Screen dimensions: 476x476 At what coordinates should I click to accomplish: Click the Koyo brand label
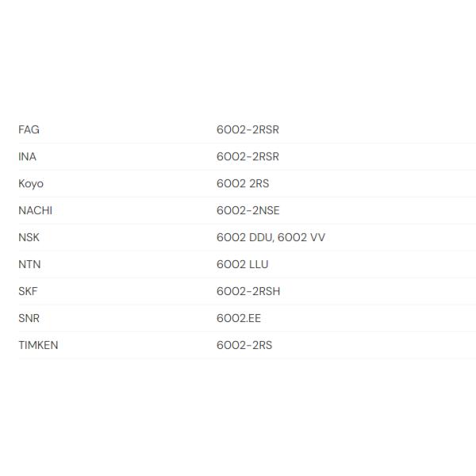[31, 183]
